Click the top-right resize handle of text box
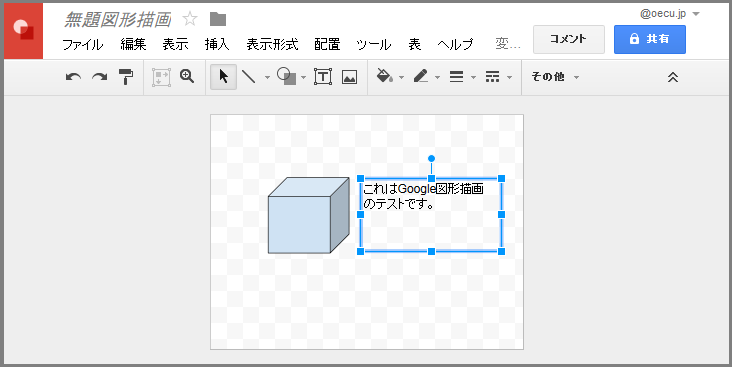Screen dimensions: 732x367 [x=501, y=179]
